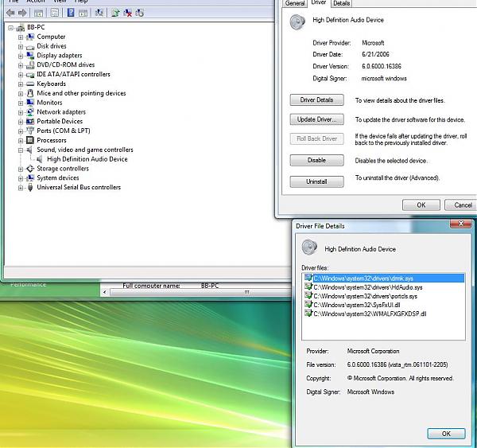
Task: Click the Uninstall button in properties dialog
Action: 316,181
